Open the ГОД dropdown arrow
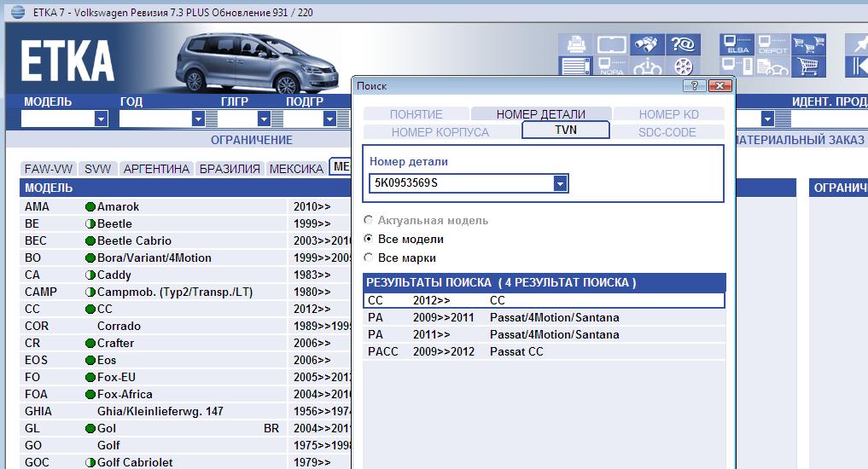The image size is (868, 469). click(198, 119)
